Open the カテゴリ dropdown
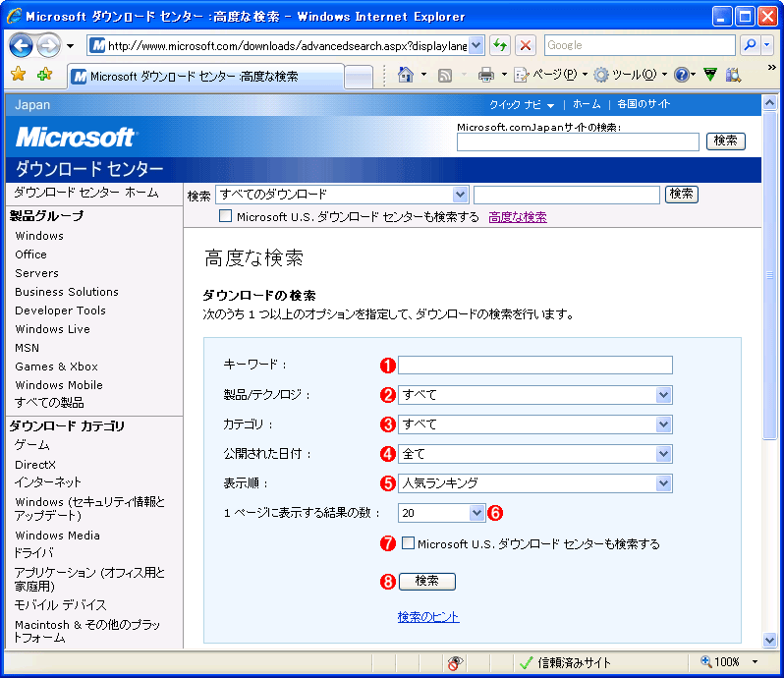The width and height of the screenshot is (784, 678). (x=535, y=424)
